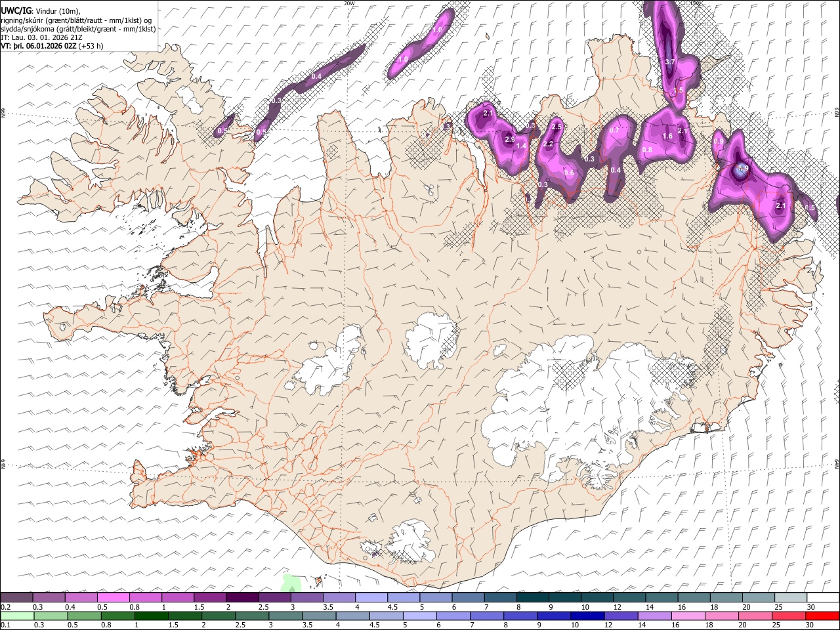Viewport: 840px width, 630px height.
Task: Click the 'VT: þri. 06.01.2026 02Z' valid time
Action: 39,46
